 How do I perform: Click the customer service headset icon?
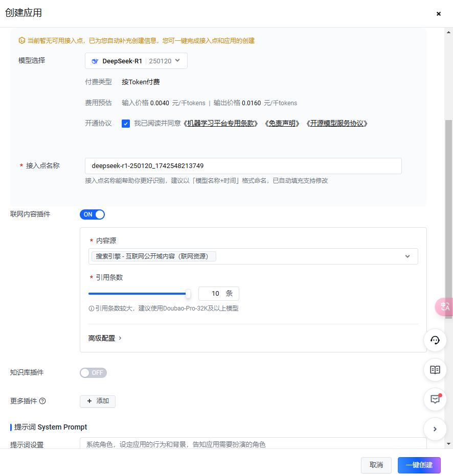(x=435, y=340)
